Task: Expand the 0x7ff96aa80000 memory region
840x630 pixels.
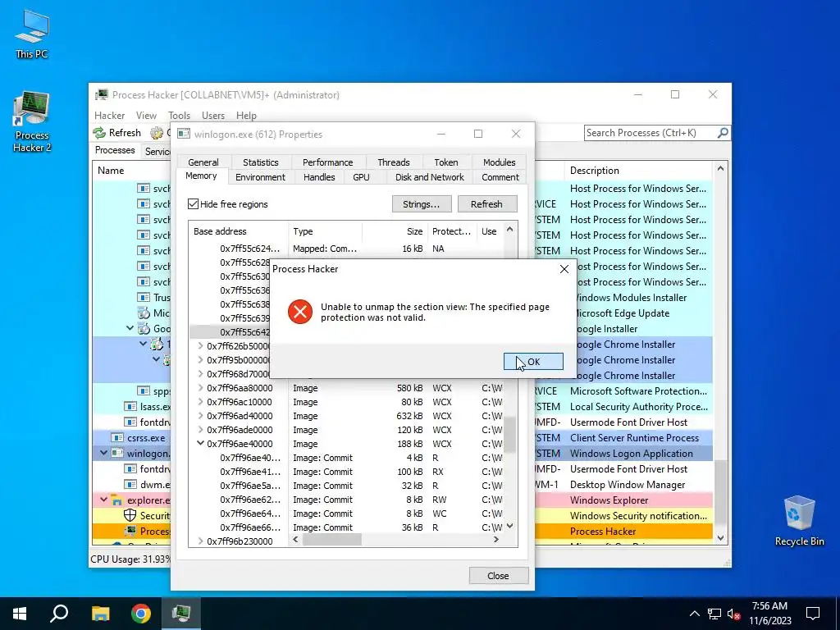Action: click(200, 388)
